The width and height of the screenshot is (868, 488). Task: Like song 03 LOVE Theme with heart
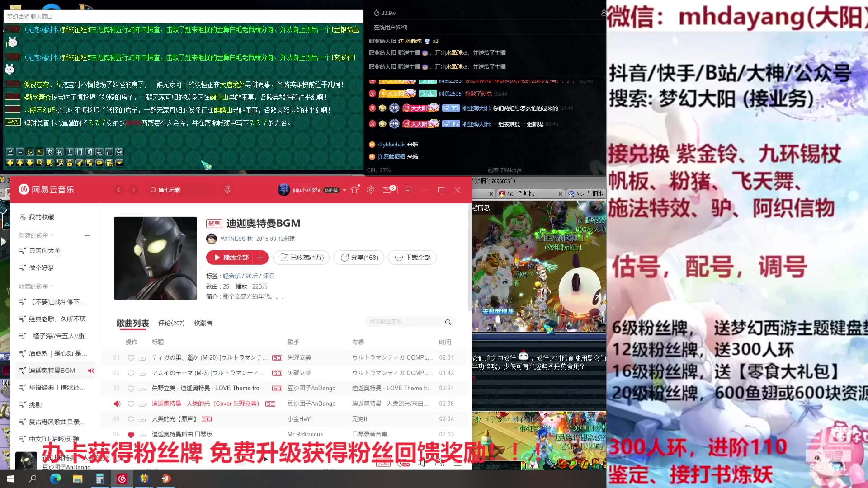pyautogui.click(x=131, y=388)
